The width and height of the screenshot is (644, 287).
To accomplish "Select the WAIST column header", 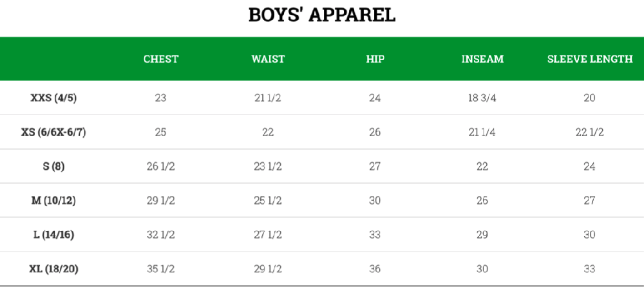I will (x=268, y=59).
